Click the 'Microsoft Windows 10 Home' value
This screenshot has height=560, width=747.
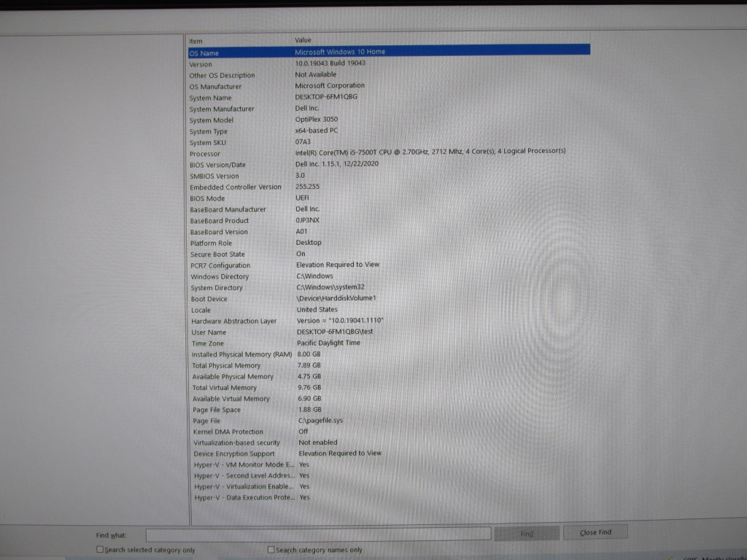[x=340, y=52]
